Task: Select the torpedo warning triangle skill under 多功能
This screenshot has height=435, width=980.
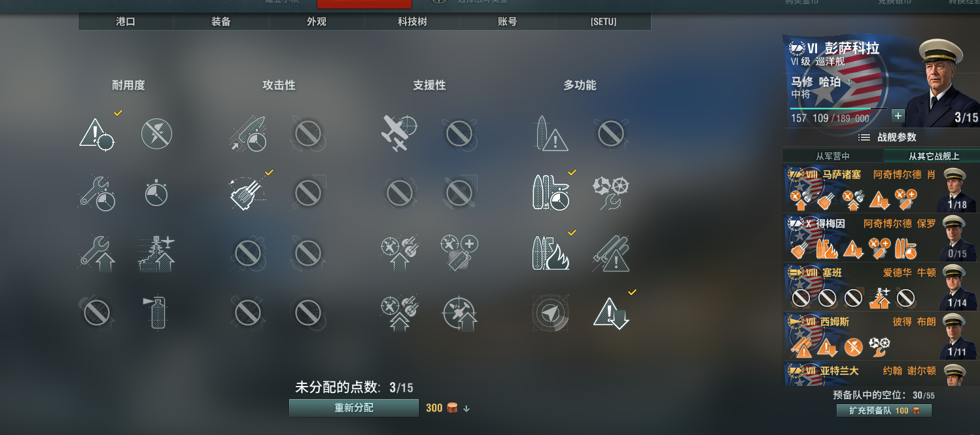Action: [x=550, y=133]
